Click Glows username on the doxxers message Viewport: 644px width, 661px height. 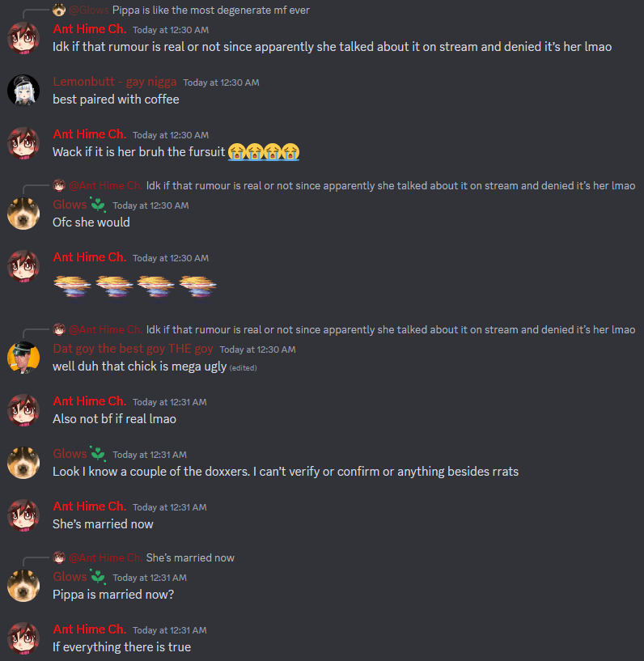[x=70, y=454]
